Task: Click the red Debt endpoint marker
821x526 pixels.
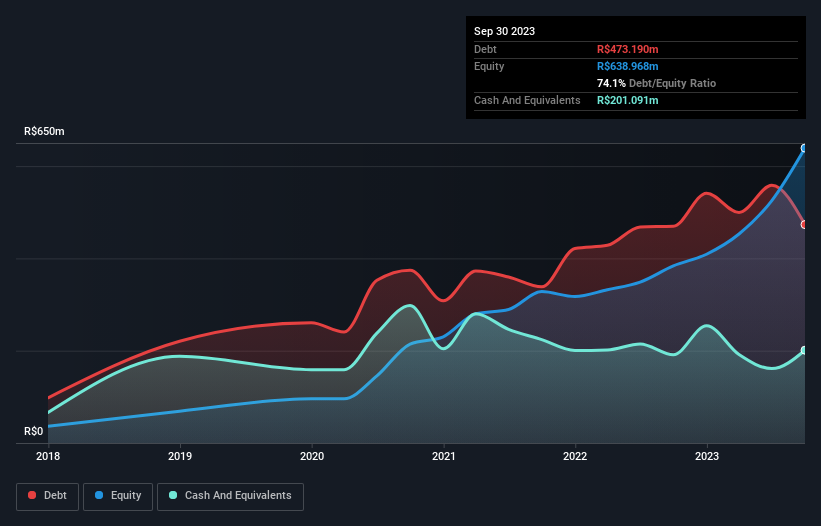Action: pos(804,225)
